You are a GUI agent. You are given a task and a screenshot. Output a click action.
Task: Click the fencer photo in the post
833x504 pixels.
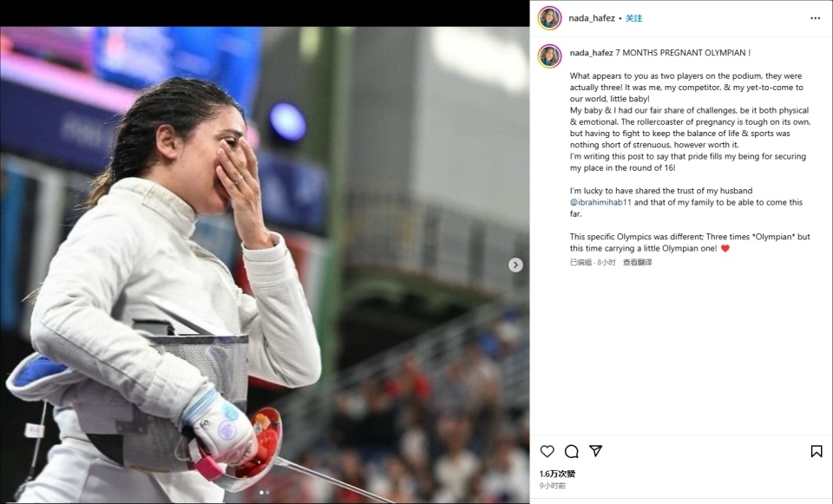pyautogui.click(x=265, y=265)
